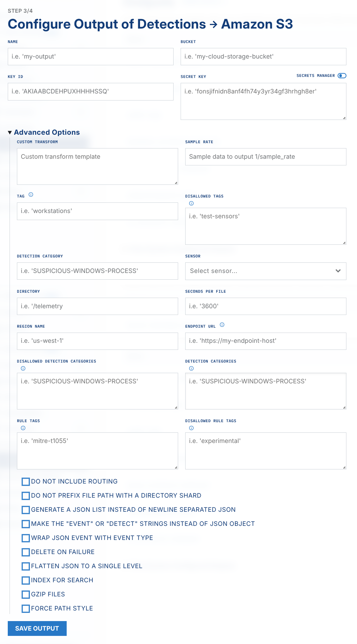Viewport: 357px width, 644px height.
Task: Enable the Gzip Files checkbox
Action: click(26, 595)
